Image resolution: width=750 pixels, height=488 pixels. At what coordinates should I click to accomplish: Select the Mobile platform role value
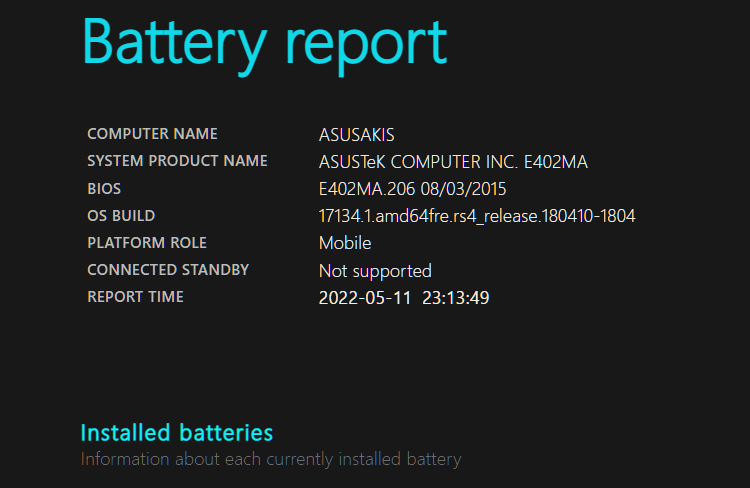tap(345, 242)
